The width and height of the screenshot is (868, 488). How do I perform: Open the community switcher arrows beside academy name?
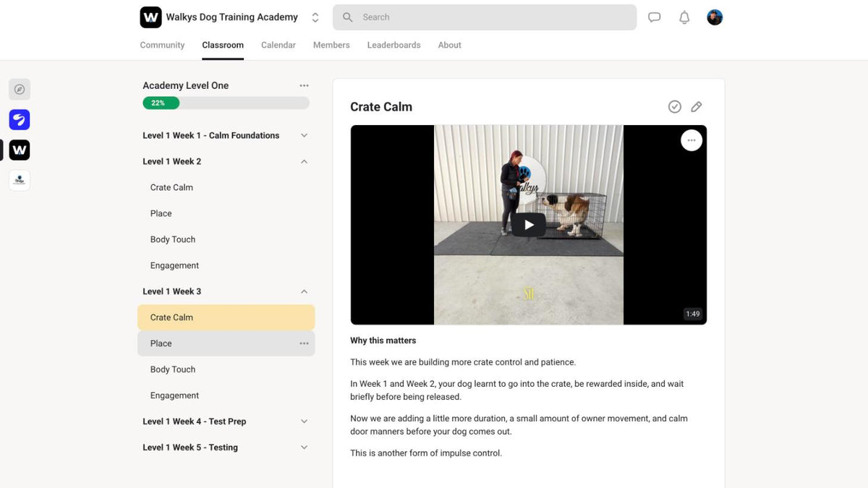pyautogui.click(x=315, y=17)
